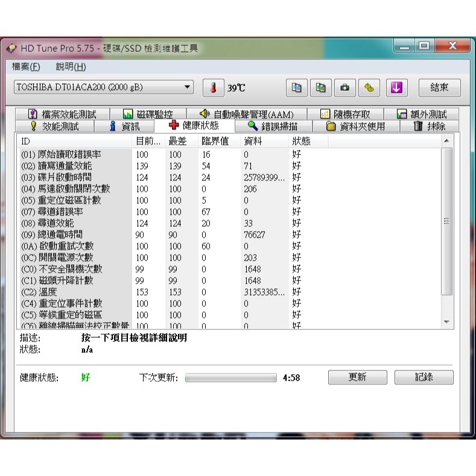Click the 資料 column header
476x476 pixels.
pos(264,141)
